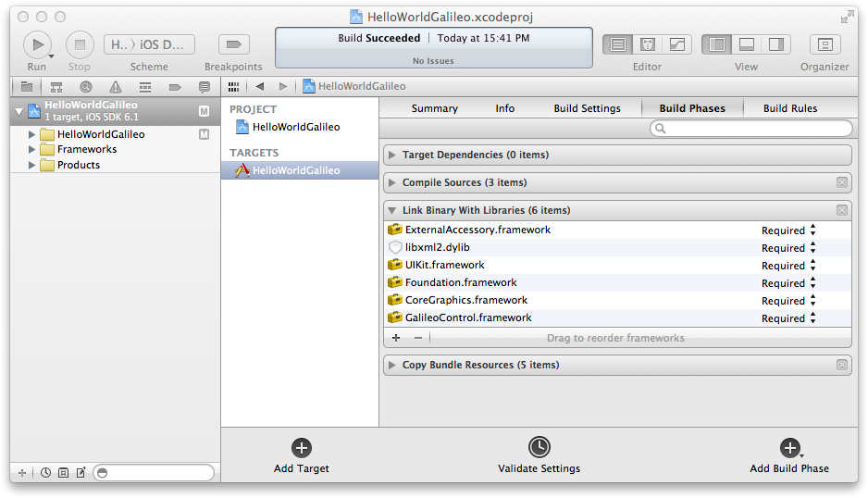Open the Scheme selector
Image resolution: width=868 pixels, height=498 pixels.
click(x=149, y=44)
